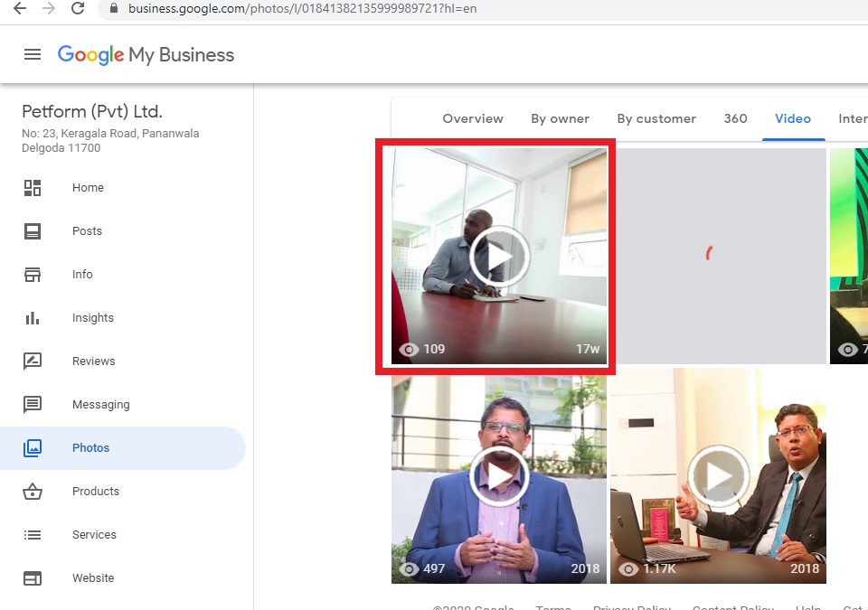Go forward with browser forward arrow
The width and height of the screenshot is (868, 610).
pyautogui.click(x=49, y=8)
